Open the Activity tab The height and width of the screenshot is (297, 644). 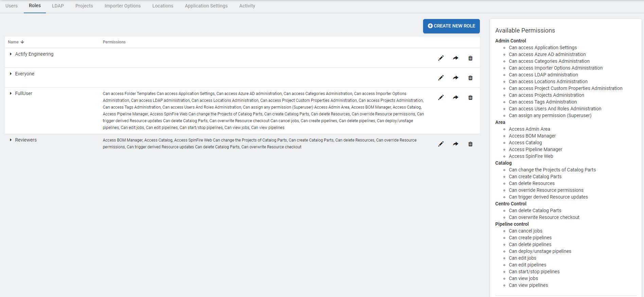click(247, 6)
